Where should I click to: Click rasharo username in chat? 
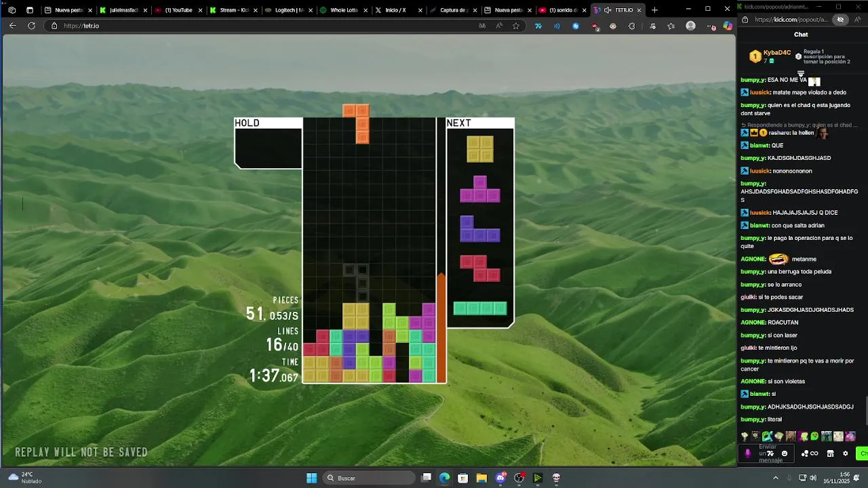pos(778,133)
